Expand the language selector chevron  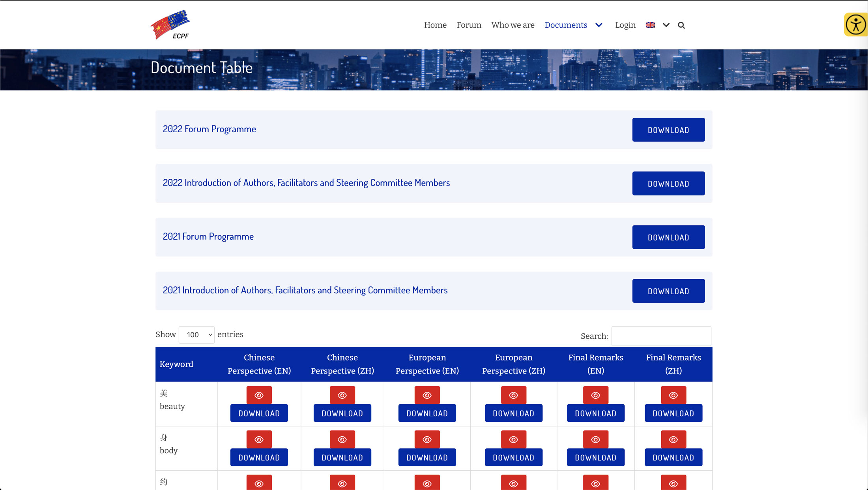click(666, 25)
